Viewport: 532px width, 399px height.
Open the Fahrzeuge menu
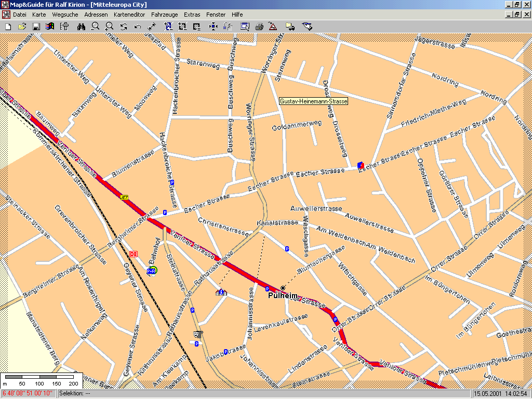pos(165,15)
